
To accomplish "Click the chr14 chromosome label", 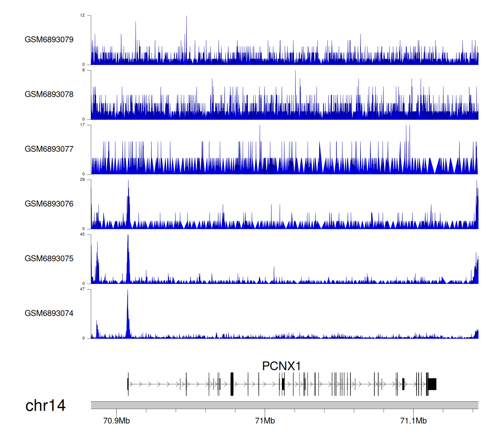I will tap(45, 406).
